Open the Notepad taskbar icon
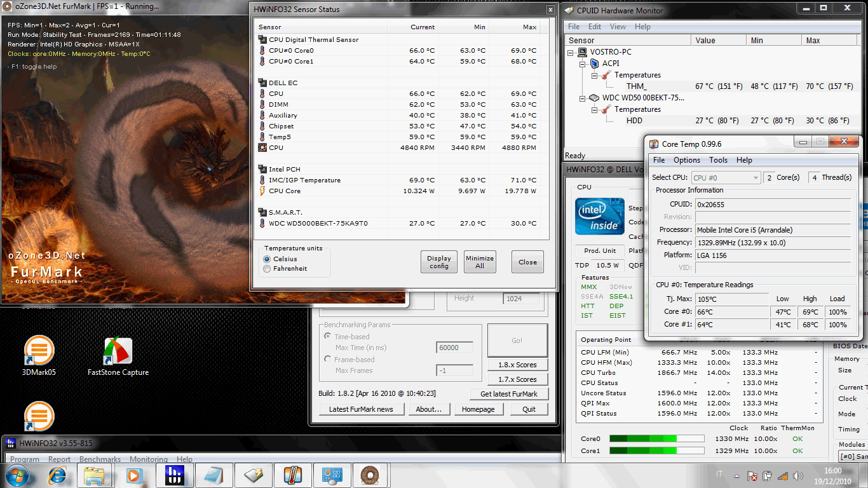This screenshot has height=488, width=868. tap(213, 475)
